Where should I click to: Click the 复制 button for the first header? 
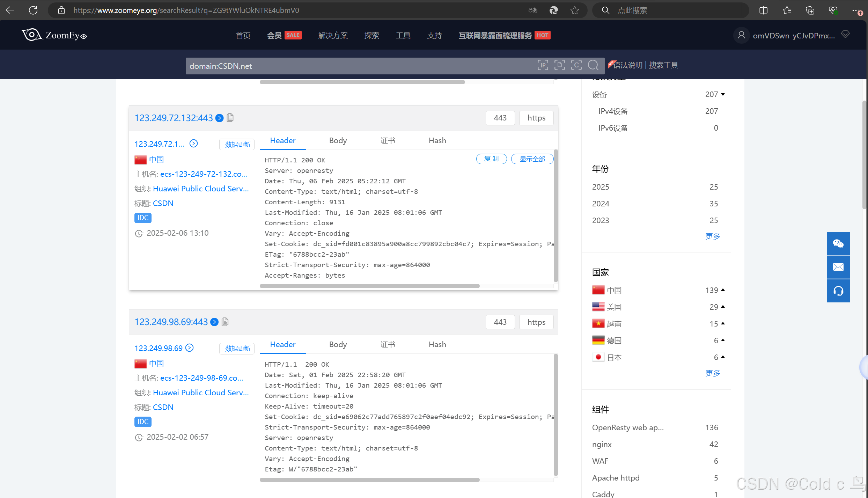click(491, 159)
